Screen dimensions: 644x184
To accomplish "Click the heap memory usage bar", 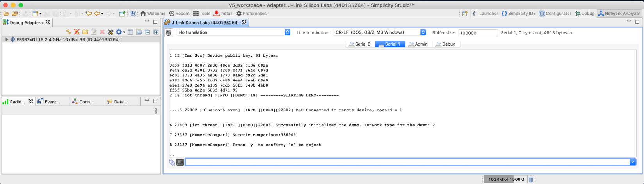I will point(506,179).
